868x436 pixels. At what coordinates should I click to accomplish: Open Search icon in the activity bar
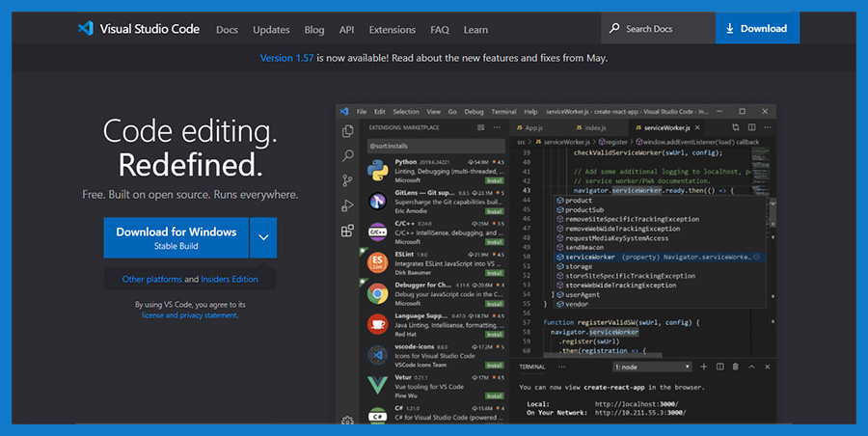[x=347, y=155]
